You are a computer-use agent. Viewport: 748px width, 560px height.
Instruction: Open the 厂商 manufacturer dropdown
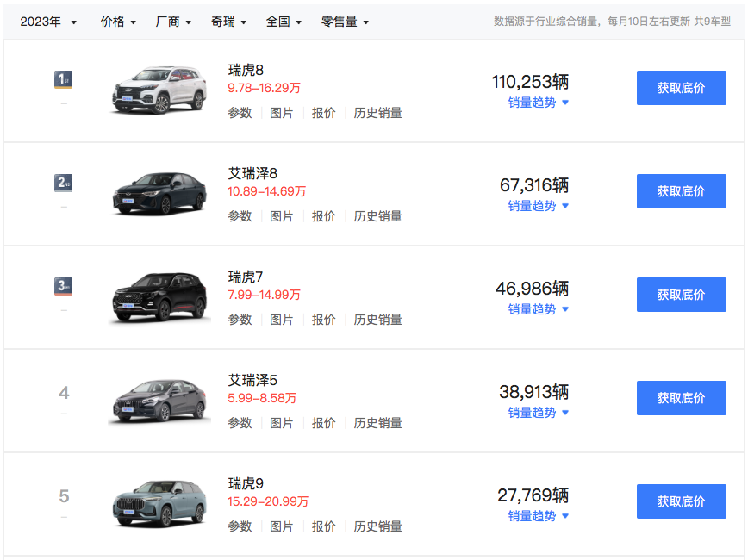(x=173, y=22)
